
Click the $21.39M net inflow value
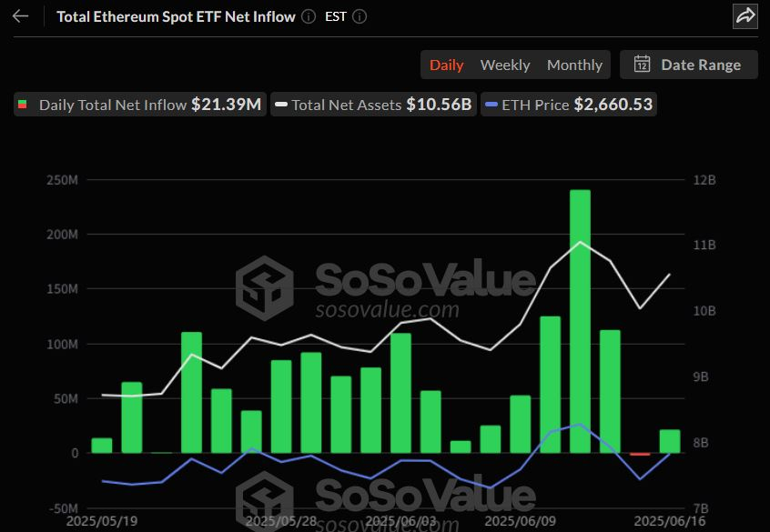pyautogui.click(x=227, y=105)
